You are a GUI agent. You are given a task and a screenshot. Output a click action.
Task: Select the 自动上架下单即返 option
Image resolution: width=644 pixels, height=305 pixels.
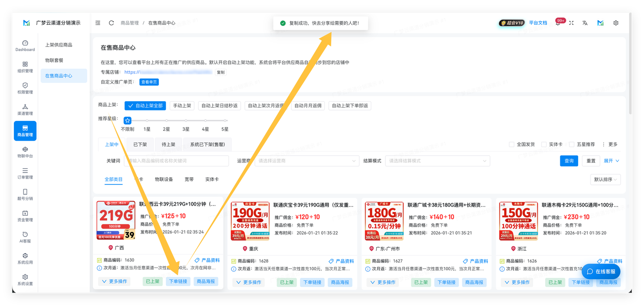point(350,106)
